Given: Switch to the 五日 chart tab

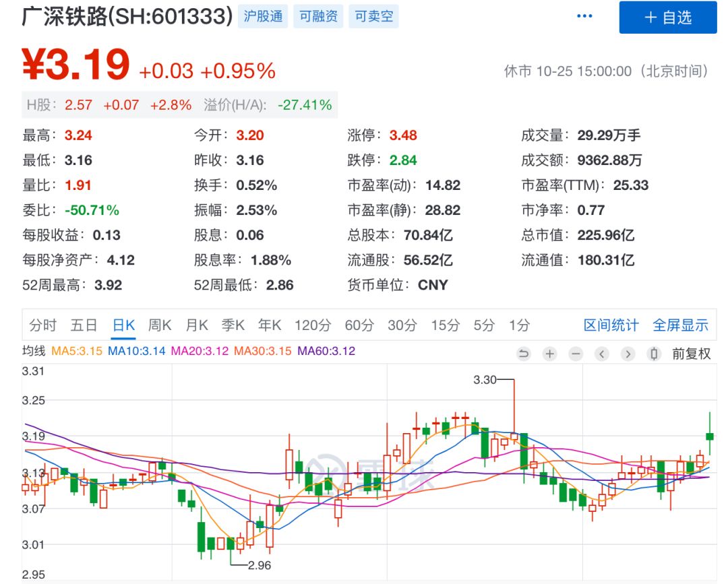Looking at the screenshot, I should point(84,325).
